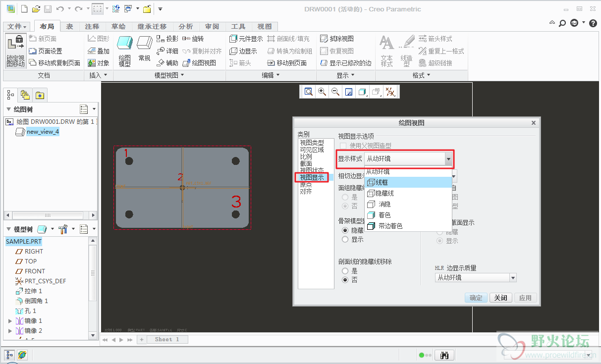The height and width of the screenshot is (364, 601).
Task: Select 显示 radio under 骨架模型显示
Action: point(345,239)
